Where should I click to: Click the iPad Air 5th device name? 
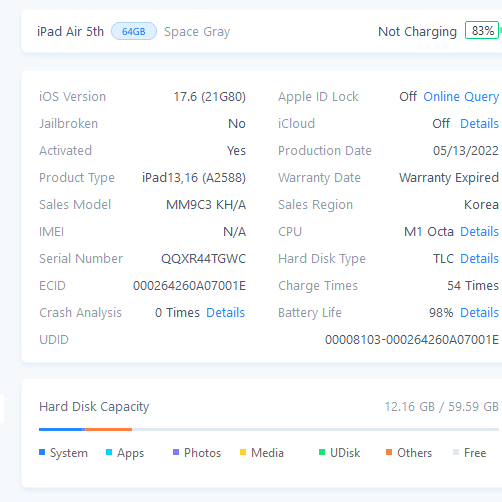tap(70, 32)
